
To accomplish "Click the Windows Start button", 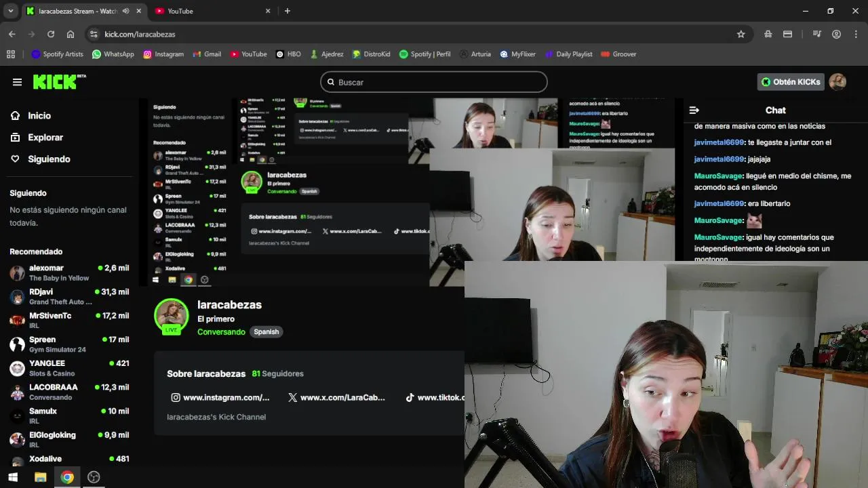I will (13, 477).
